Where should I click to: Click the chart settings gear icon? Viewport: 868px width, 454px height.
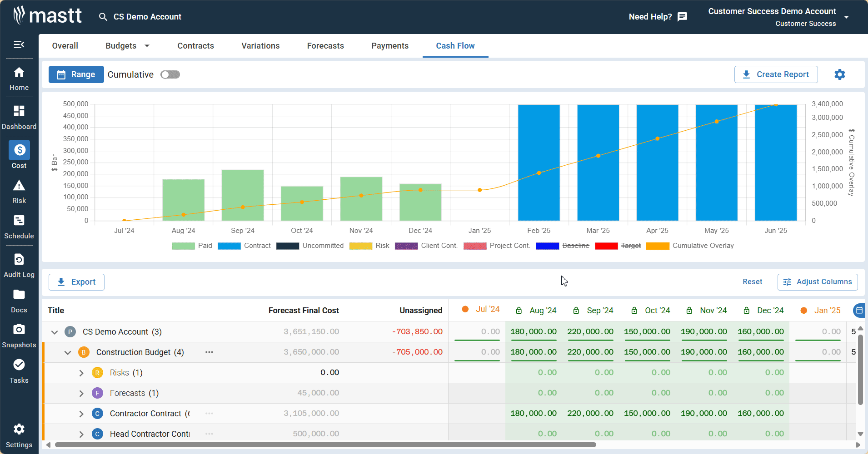839,74
